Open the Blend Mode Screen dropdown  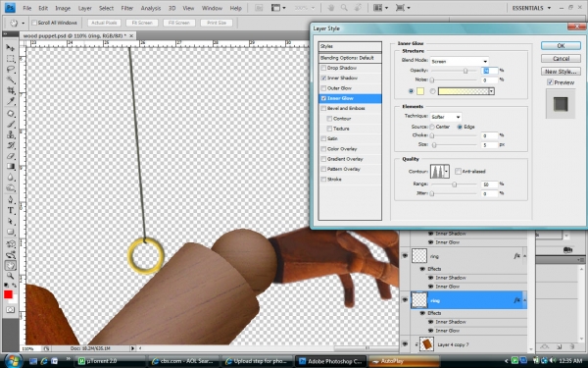pos(460,61)
